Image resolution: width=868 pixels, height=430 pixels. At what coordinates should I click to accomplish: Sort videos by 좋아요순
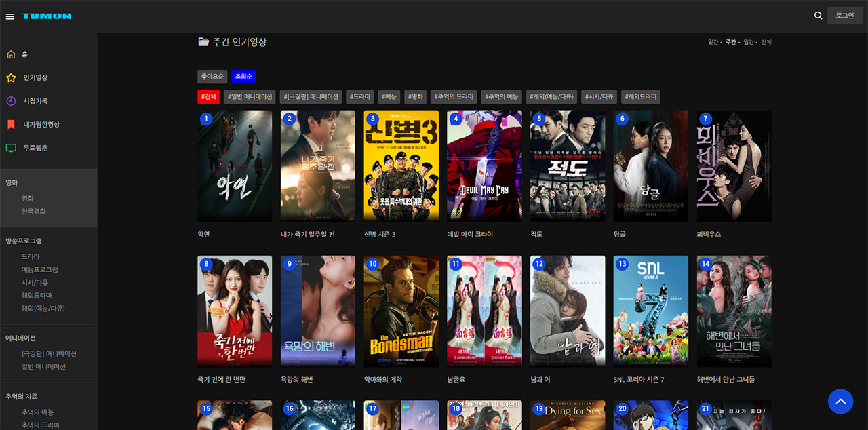click(212, 77)
